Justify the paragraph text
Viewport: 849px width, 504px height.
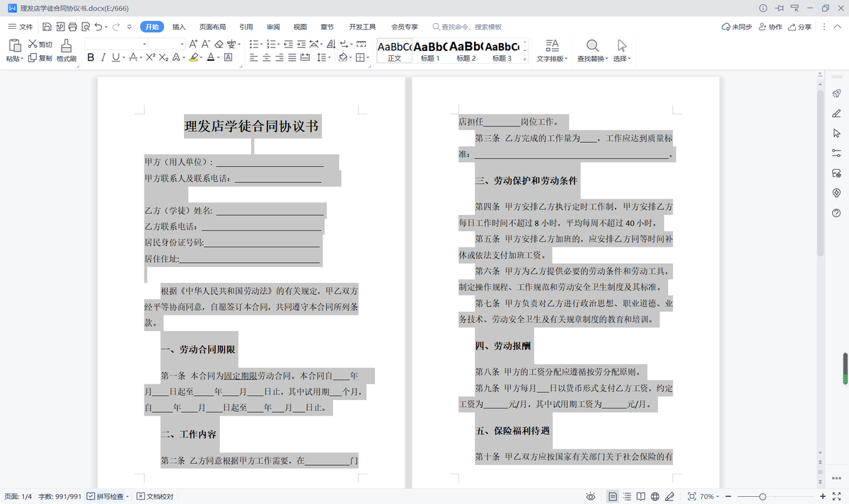[292, 57]
